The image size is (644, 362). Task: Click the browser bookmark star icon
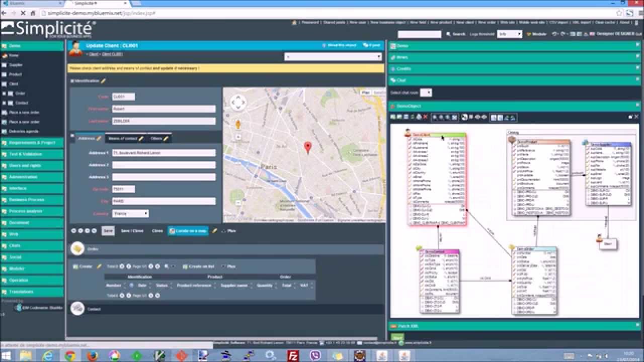618,13
